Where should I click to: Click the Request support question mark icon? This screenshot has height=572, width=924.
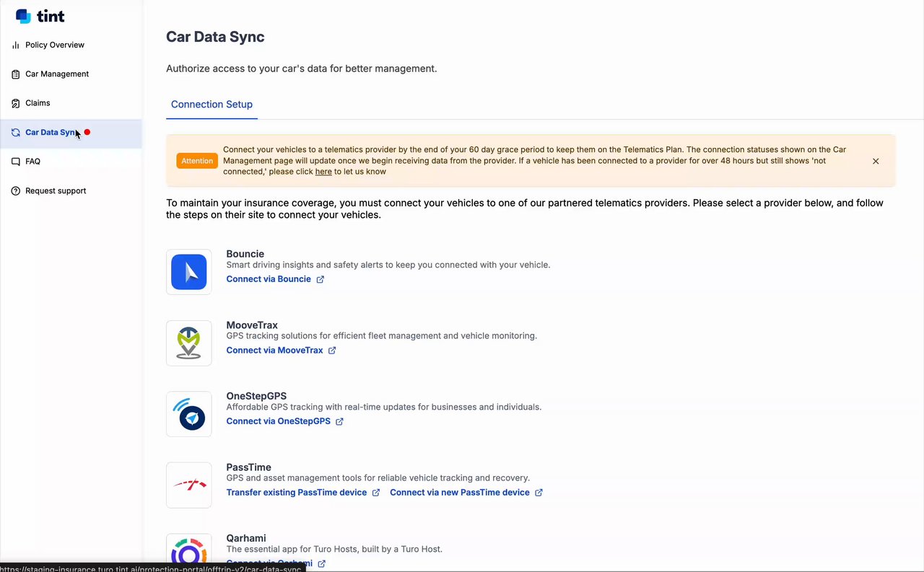point(16,191)
